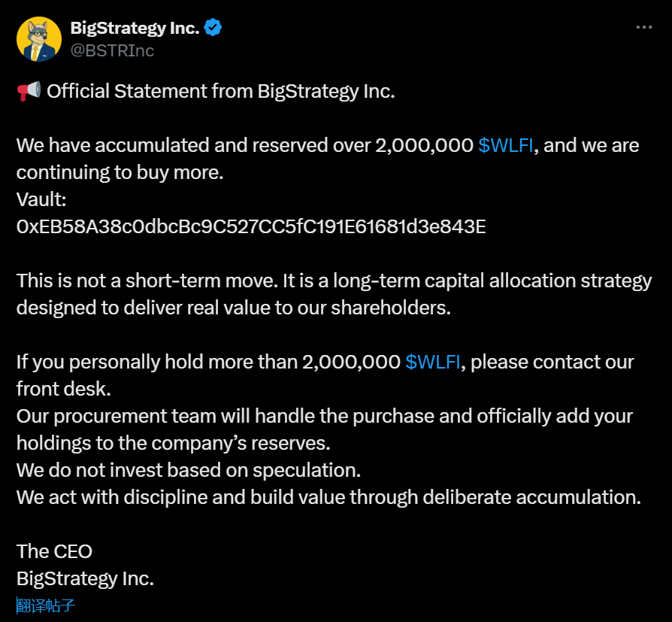The height and width of the screenshot is (622, 672).
Task: Click the 'The CEO' signature text
Action: [x=53, y=551]
